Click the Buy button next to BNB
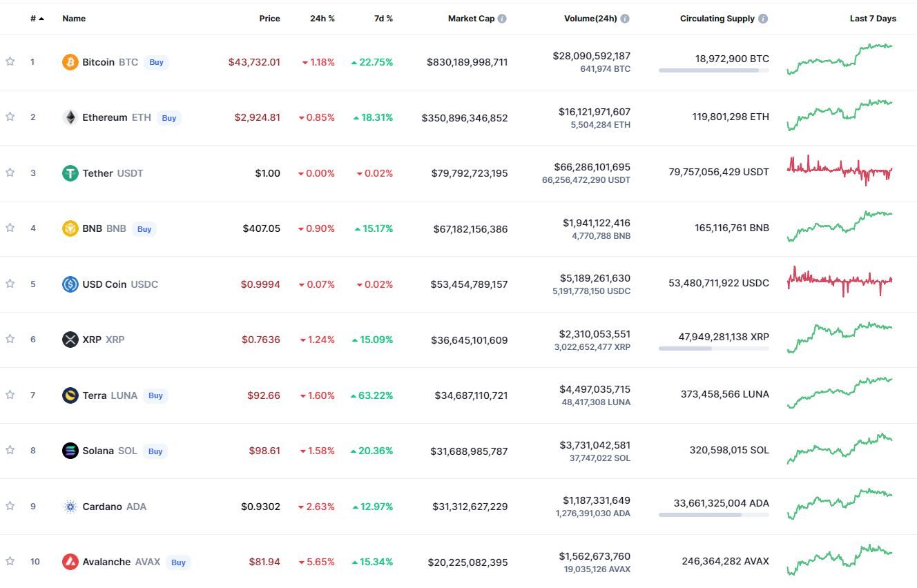 144,229
